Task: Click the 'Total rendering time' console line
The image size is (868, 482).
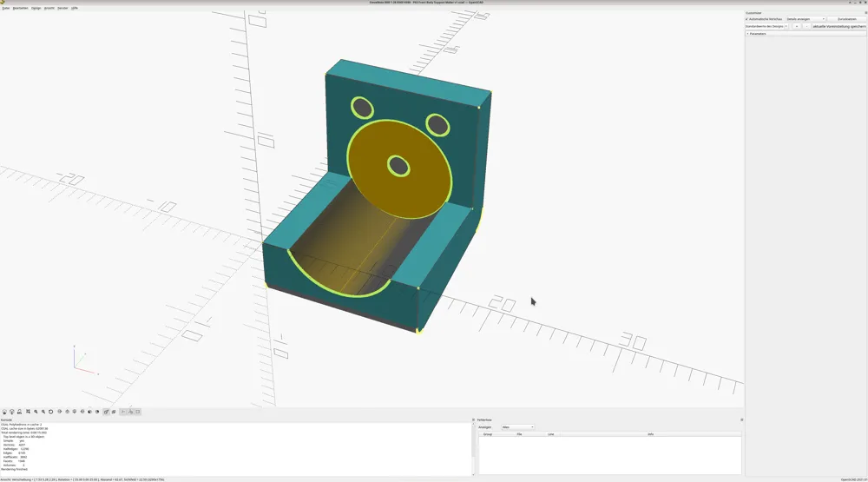Action: coord(23,432)
